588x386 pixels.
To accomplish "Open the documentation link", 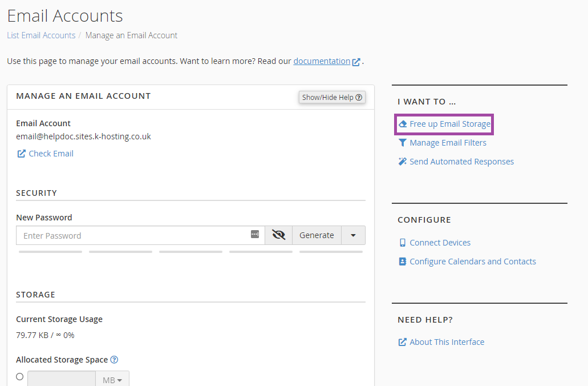I will 322,61.
